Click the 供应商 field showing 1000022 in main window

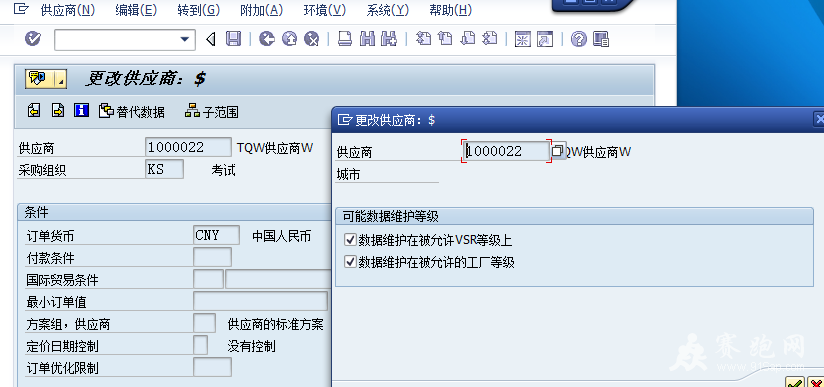188,147
